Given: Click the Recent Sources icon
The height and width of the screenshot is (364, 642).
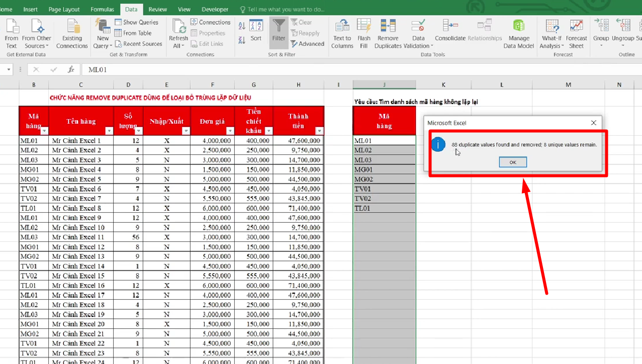Looking at the screenshot, I should coord(139,44).
